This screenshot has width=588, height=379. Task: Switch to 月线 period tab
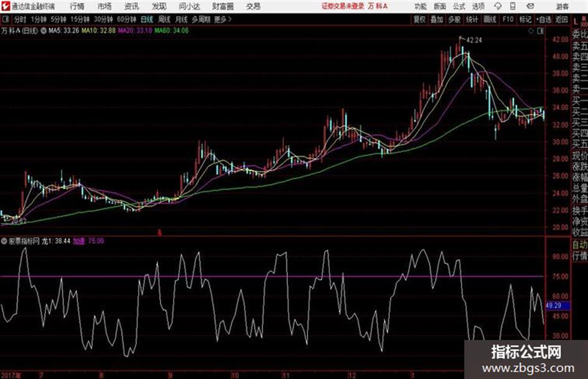182,19
